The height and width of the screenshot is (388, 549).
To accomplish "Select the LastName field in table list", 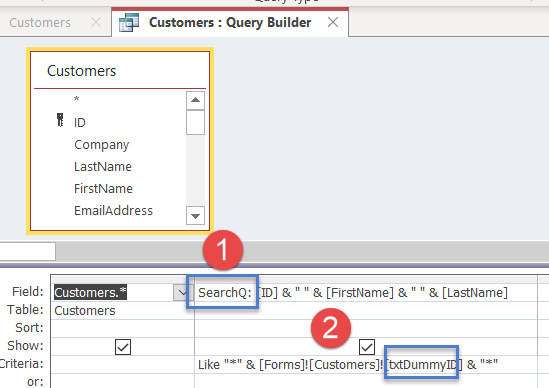I will click(103, 166).
